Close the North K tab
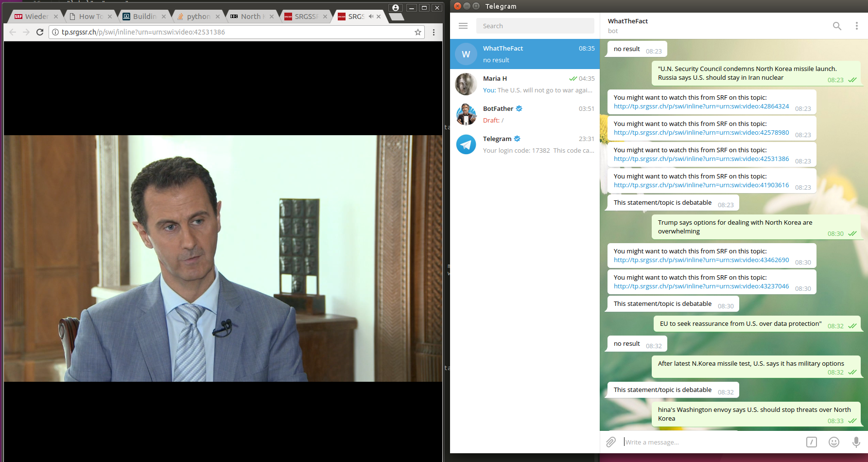Image resolution: width=868 pixels, height=462 pixels. [272, 17]
